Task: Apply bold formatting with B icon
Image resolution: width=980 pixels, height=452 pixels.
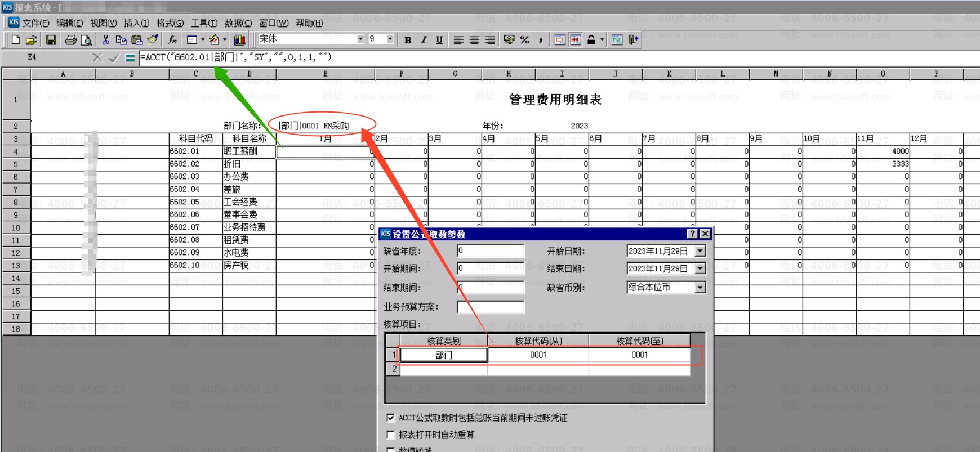Action: coord(408,40)
